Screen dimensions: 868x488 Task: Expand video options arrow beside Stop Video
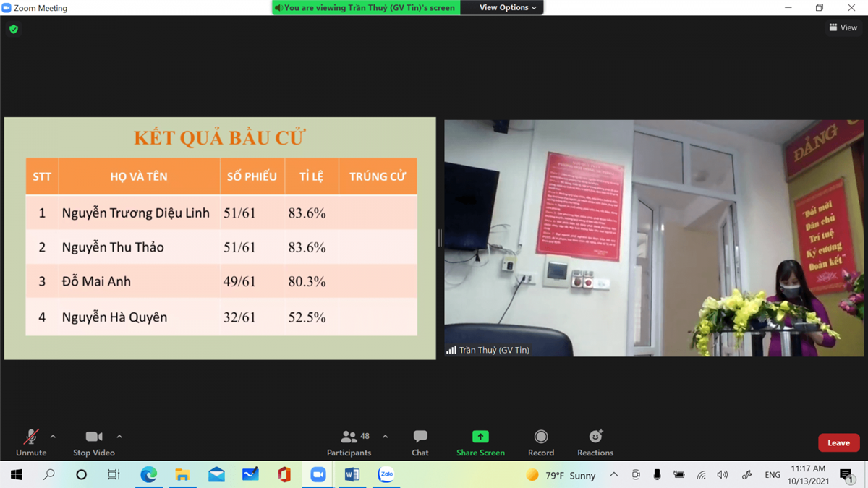[x=119, y=437]
